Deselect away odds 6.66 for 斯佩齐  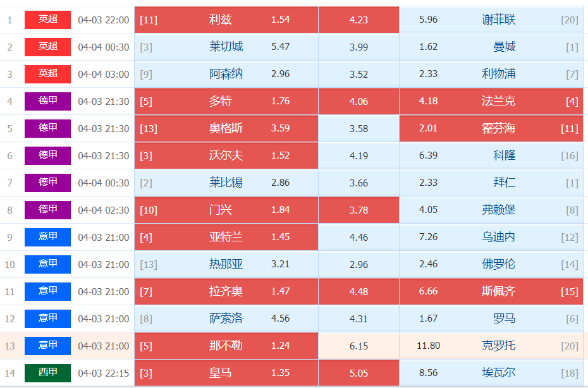point(428,291)
